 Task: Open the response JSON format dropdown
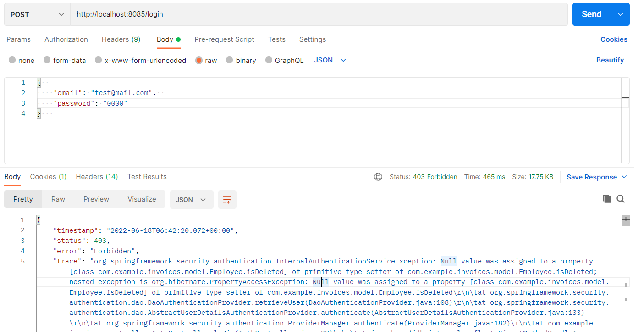click(192, 200)
